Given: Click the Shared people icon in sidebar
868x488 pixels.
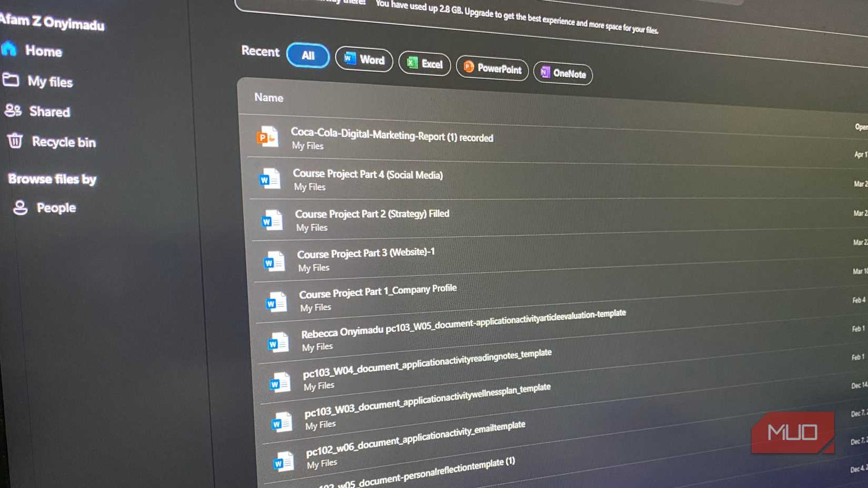Looking at the screenshot, I should coord(13,110).
